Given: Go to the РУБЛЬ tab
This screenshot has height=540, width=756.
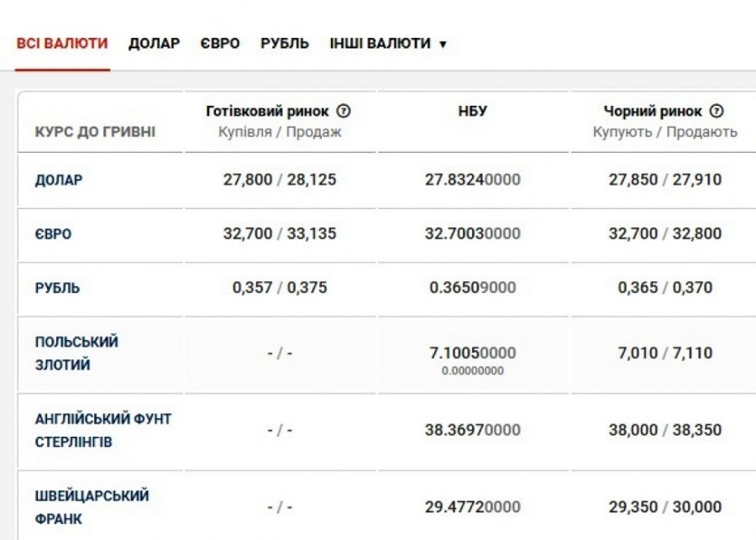Looking at the screenshot, I should 285,43.
